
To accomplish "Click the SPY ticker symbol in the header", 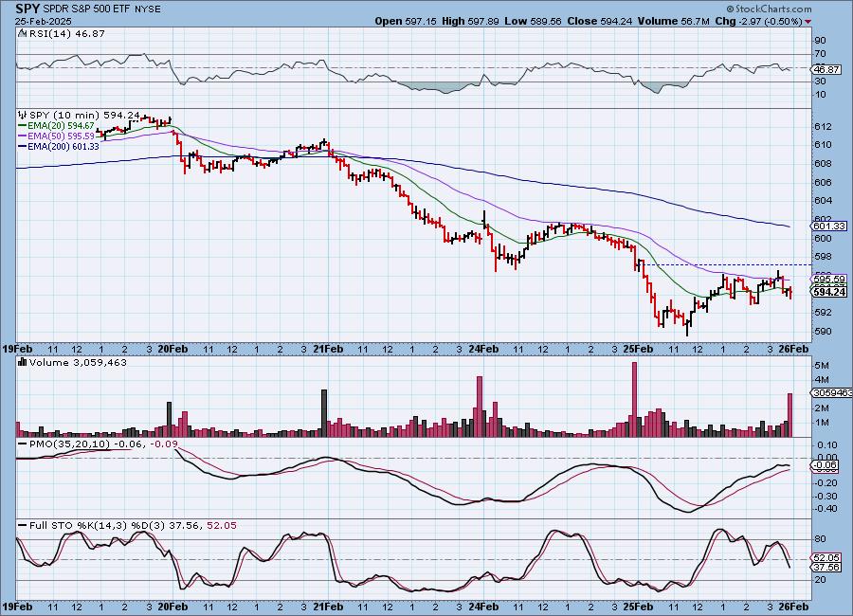I will [27, 9].
